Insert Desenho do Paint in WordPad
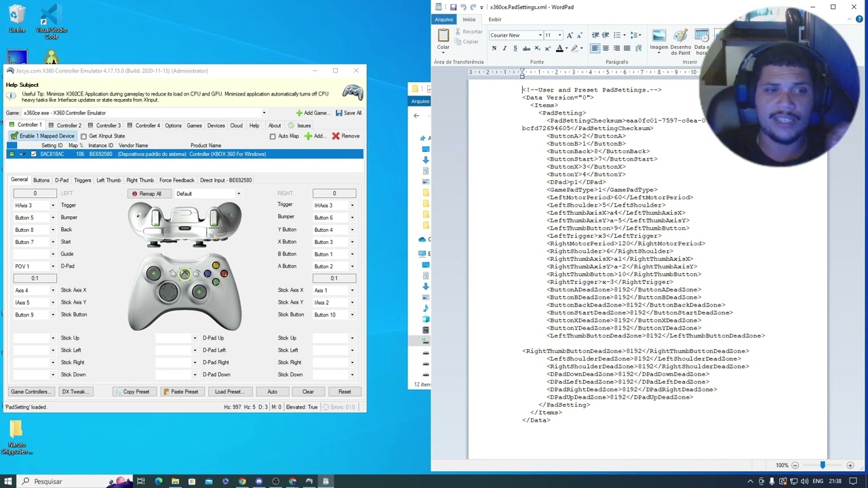This screenshot has height=488, width=868. 681,42
